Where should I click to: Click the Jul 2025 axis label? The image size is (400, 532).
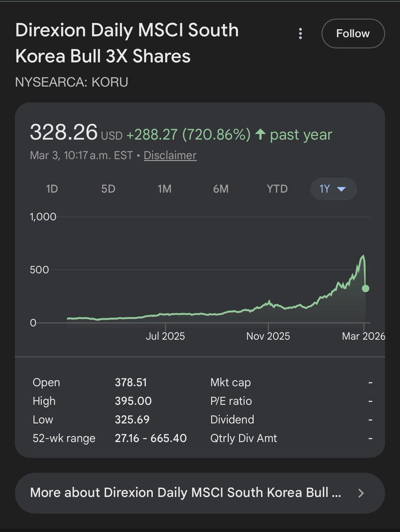coord(165,336)
